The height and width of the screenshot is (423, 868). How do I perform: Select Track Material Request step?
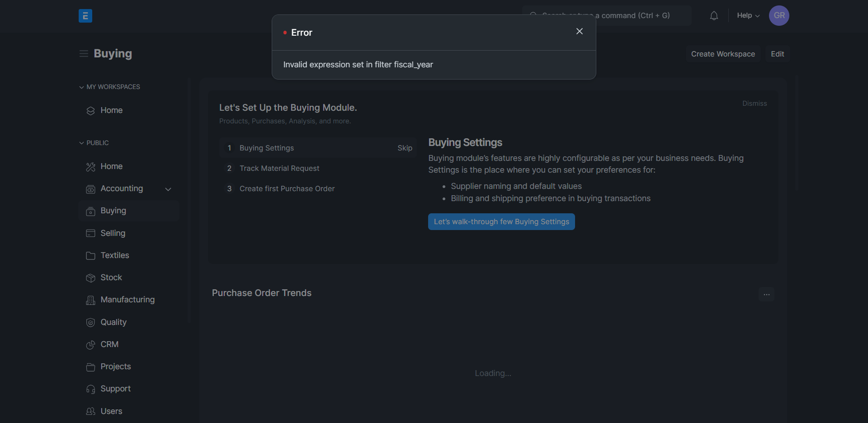318,168
